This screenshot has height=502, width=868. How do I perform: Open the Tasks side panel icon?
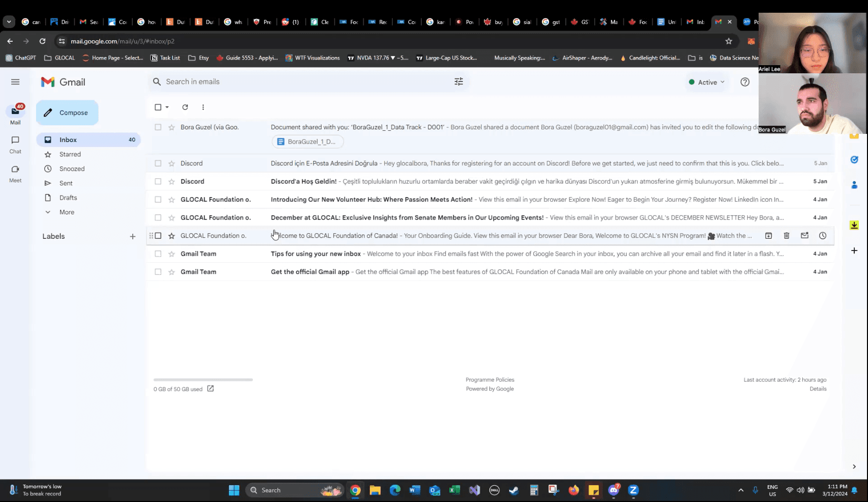pyautogui.click(x=854, y=159)
